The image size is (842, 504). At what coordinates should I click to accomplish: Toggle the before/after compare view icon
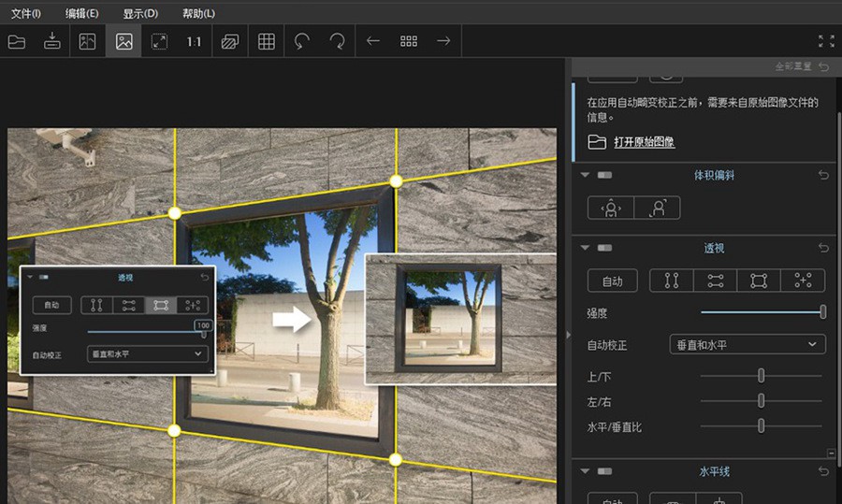click(x=87, y=41)
